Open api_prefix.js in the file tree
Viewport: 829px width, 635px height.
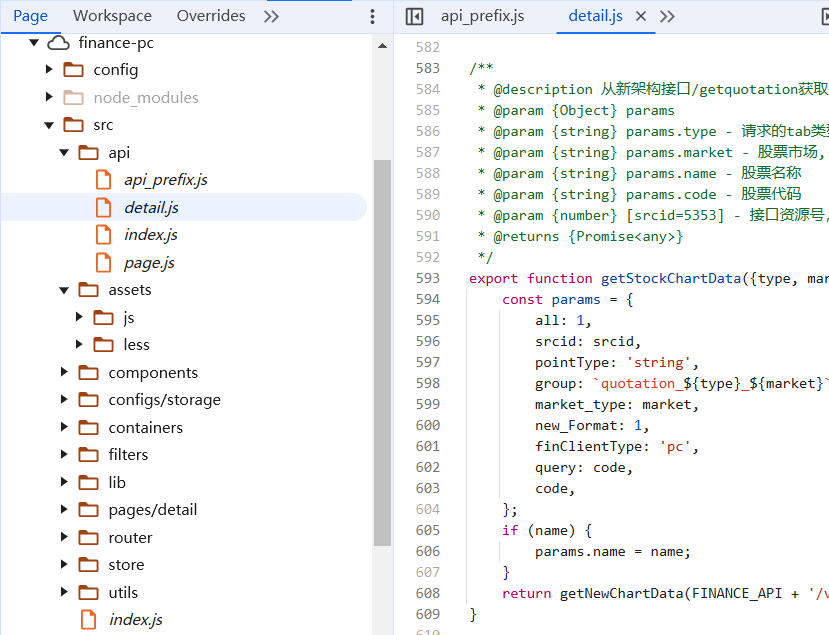[x=165, y=180]
